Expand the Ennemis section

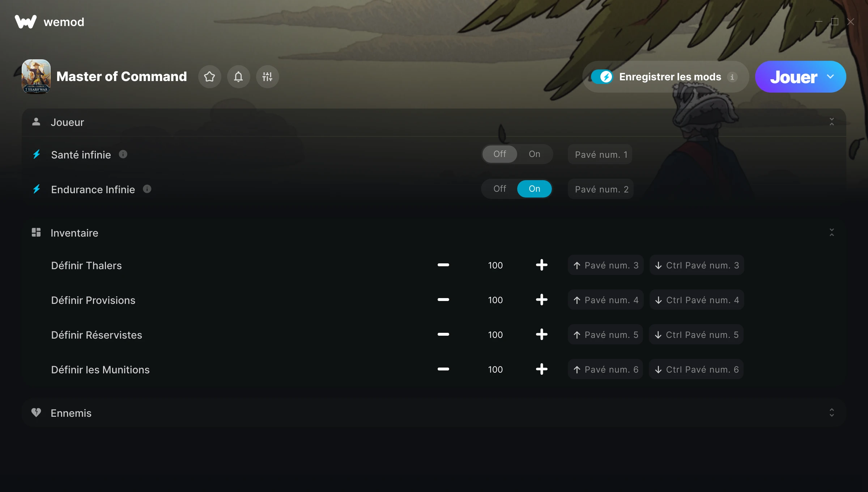[831, 413]
